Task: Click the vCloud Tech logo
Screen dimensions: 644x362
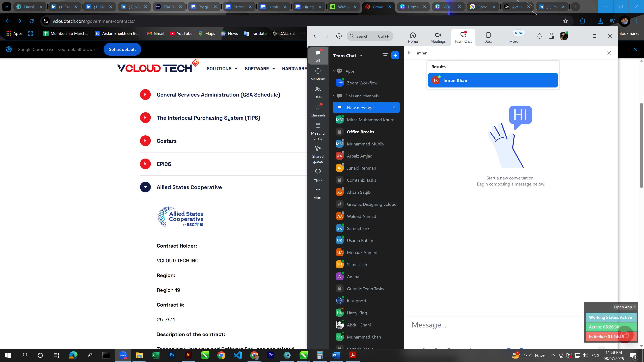Action: [158, 66]
